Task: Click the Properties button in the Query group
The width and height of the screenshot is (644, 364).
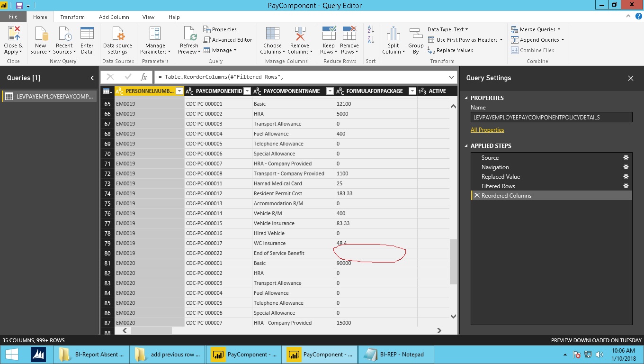Action: [x=220, y=29]
